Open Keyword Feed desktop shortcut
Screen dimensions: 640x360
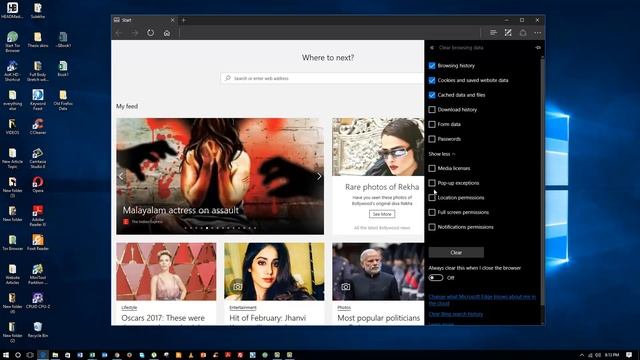38,100
